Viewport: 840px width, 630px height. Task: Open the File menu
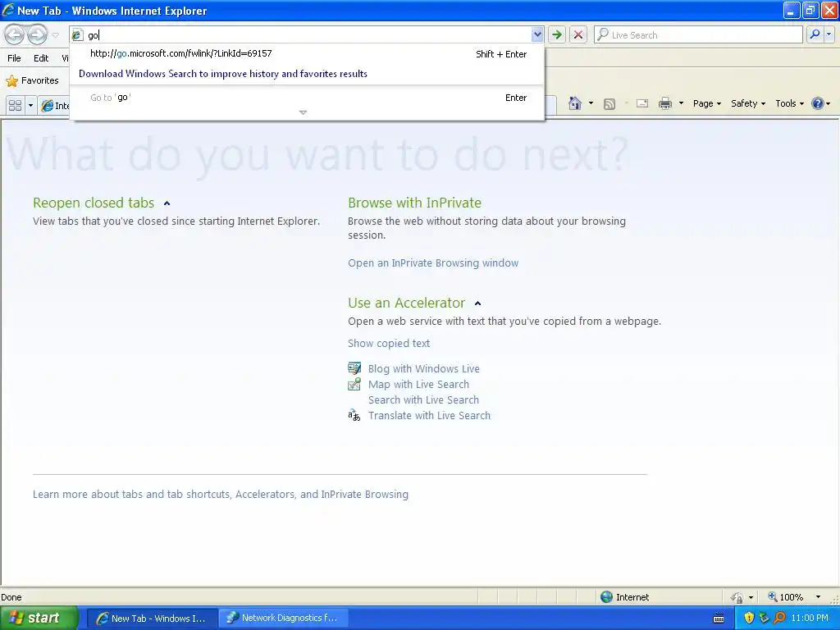coord(15,58)
